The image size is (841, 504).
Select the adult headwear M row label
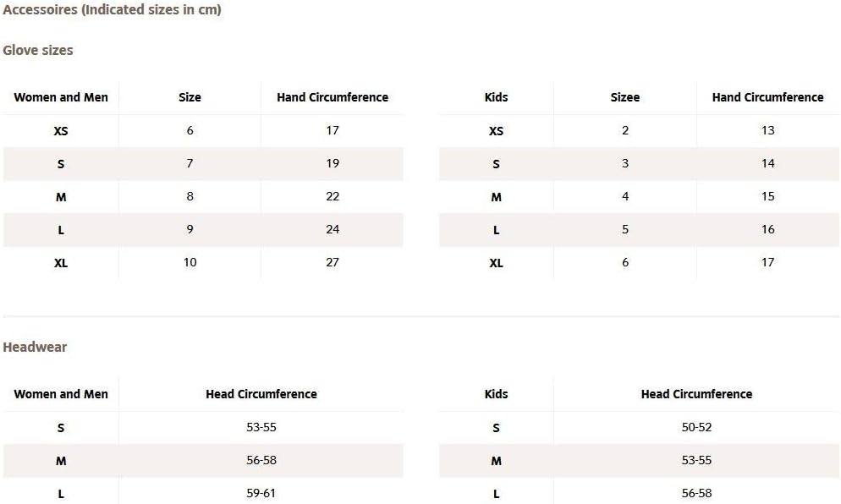(x=61, y=461)
